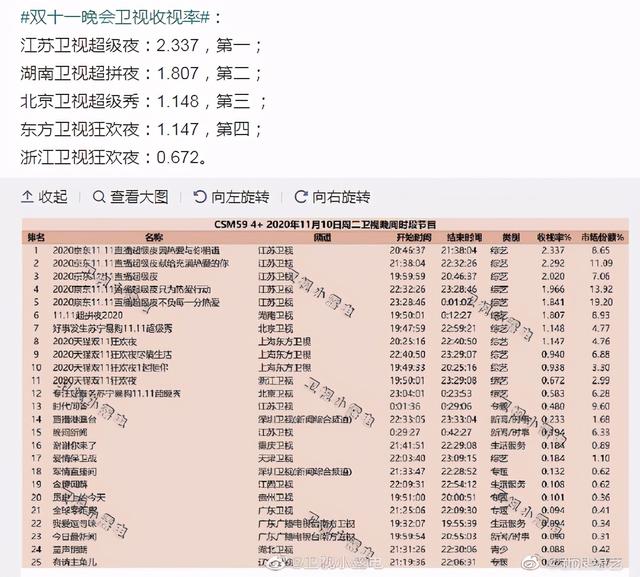Click row 6 entry 11.11超拼夜2020

(88, 315)
